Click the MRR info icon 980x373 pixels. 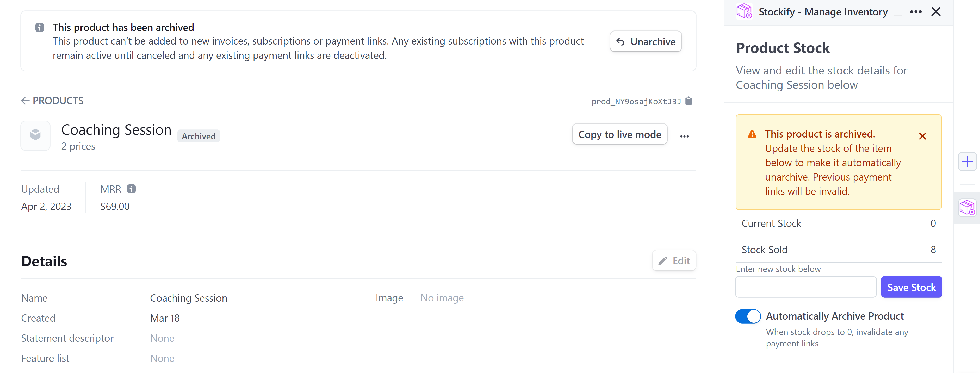click(x=131, y=189)
